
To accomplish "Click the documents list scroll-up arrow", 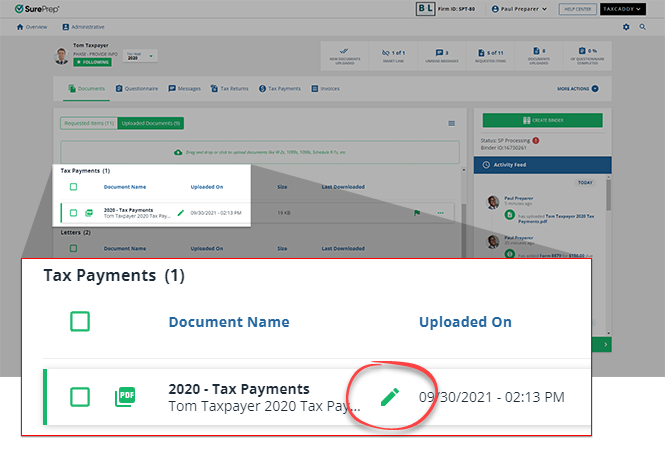I will (464, 170).
